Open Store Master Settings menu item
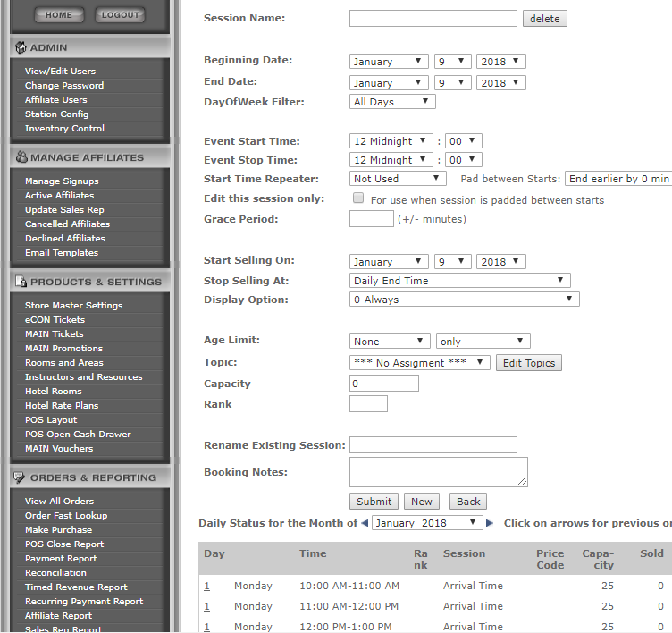The width and height of the screenshot is (672, 633). coord(73,306)
